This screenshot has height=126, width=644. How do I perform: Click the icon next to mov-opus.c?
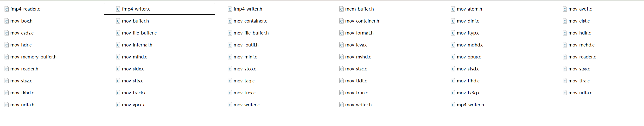[x=453, y=57]
